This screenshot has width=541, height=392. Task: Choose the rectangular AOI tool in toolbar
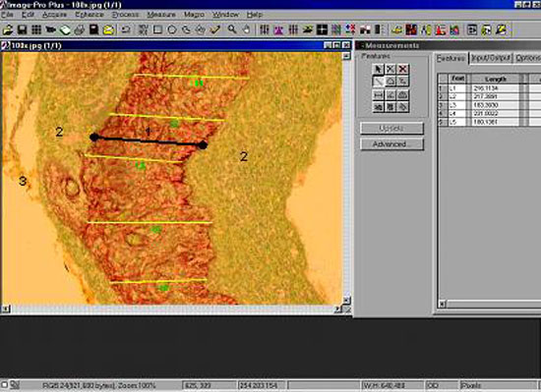coord(157,30)
